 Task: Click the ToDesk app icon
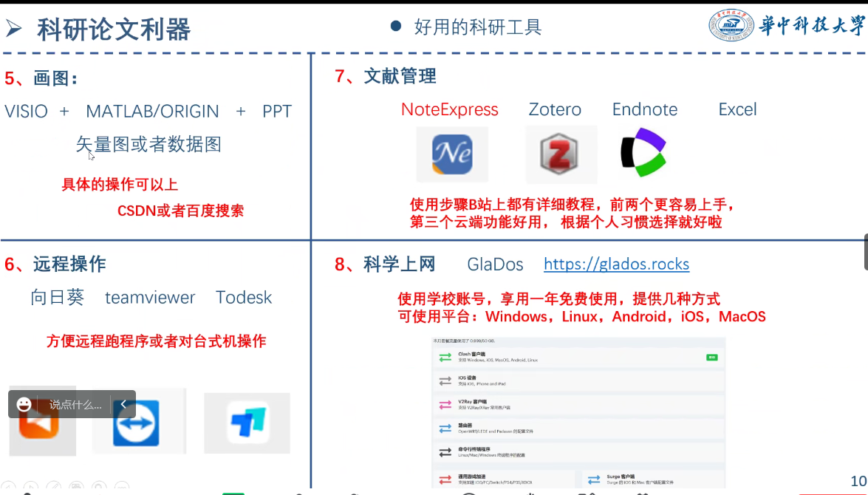246,423
